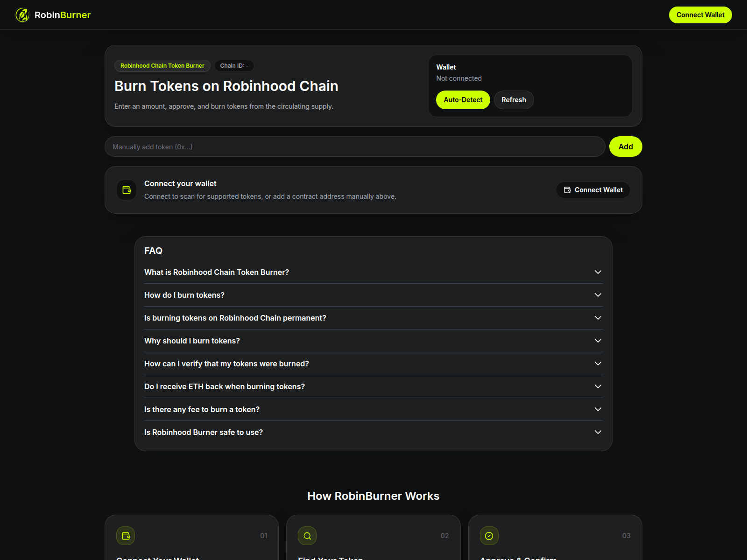Expand 'Is there any fee to burn a token?'
This screenshot has width=747, height=560.
pos(373,409)
